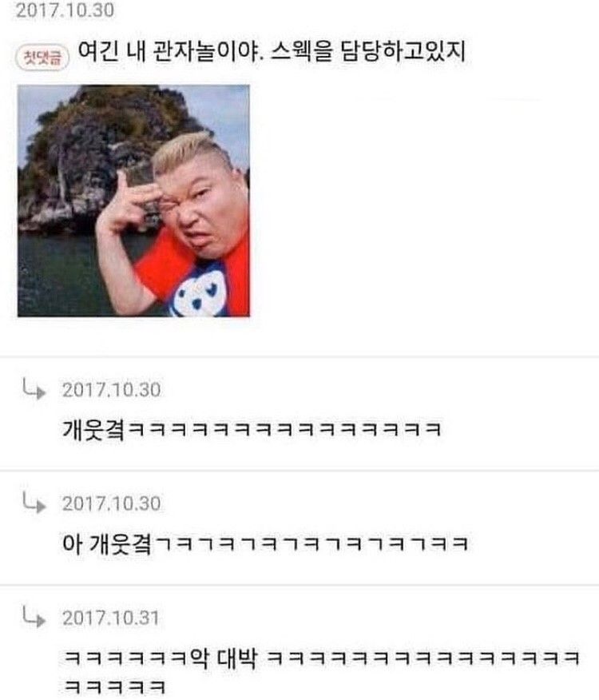Open the attached photo in the first comment
Viewport: 599px width, 700px height.
[133, 201]
